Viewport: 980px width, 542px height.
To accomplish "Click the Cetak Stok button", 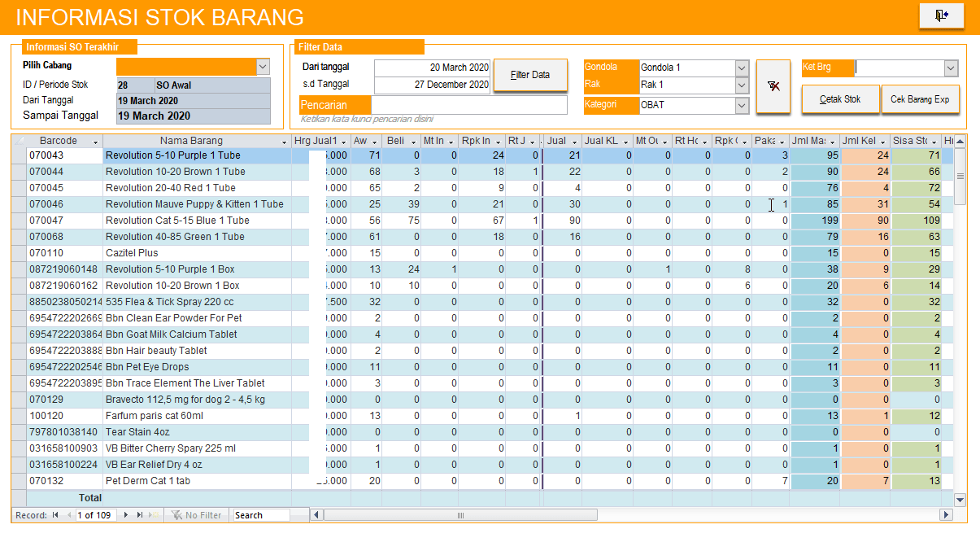I will coord(840,99).
